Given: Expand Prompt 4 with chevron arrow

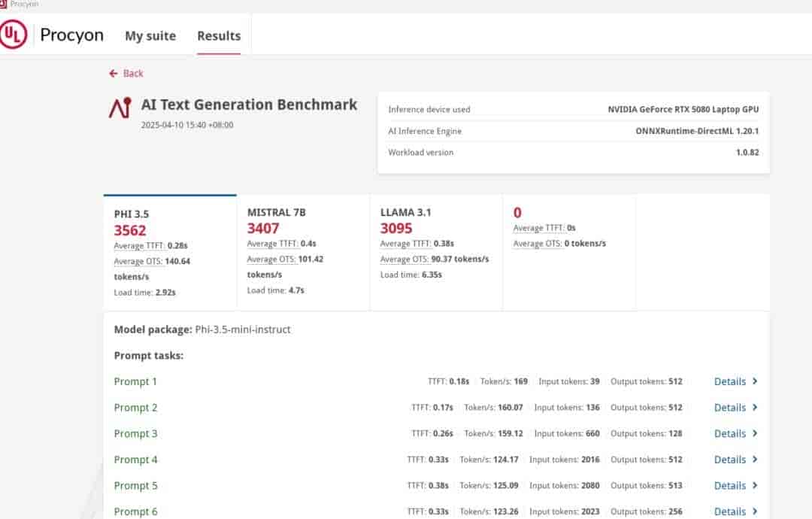Looking at the screenshot, I should coord(755,459).
